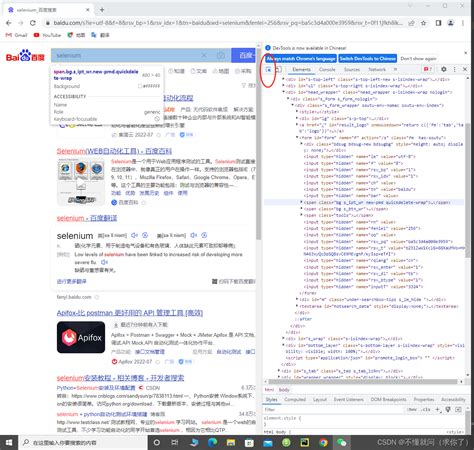Click the Baidu logo
Image resolution: width=474 pixels, height=450 pixels.
coord(25,56)
